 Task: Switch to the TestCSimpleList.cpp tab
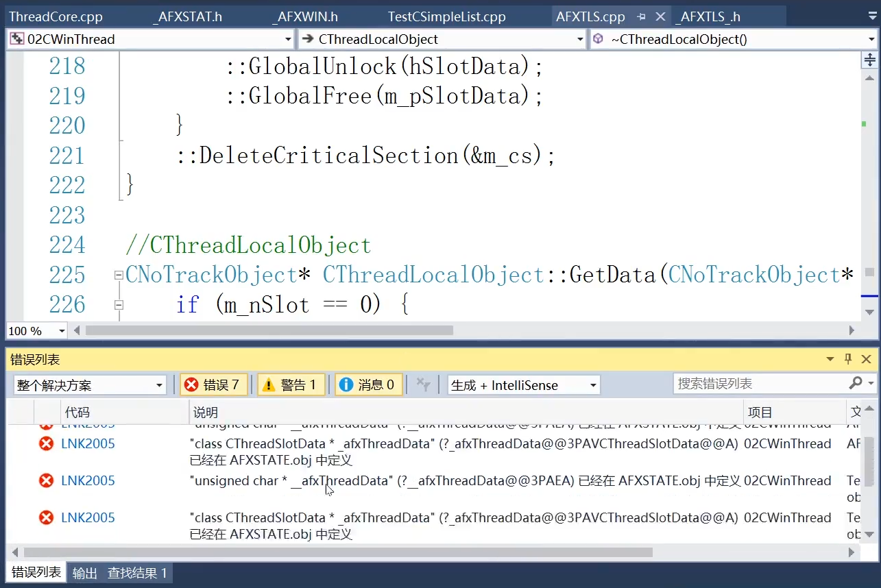[x=447, y=16]
